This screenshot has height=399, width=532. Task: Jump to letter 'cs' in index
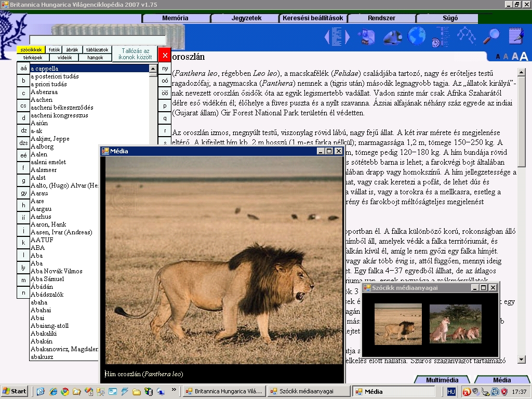point(23,105)
